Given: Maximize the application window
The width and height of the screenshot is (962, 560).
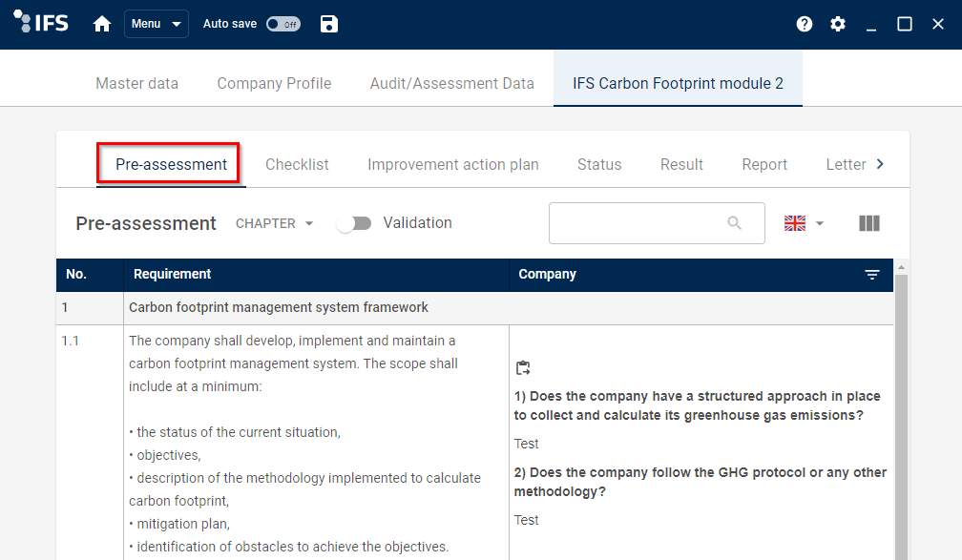Looking at the screenshot, I should pos(905,24).
